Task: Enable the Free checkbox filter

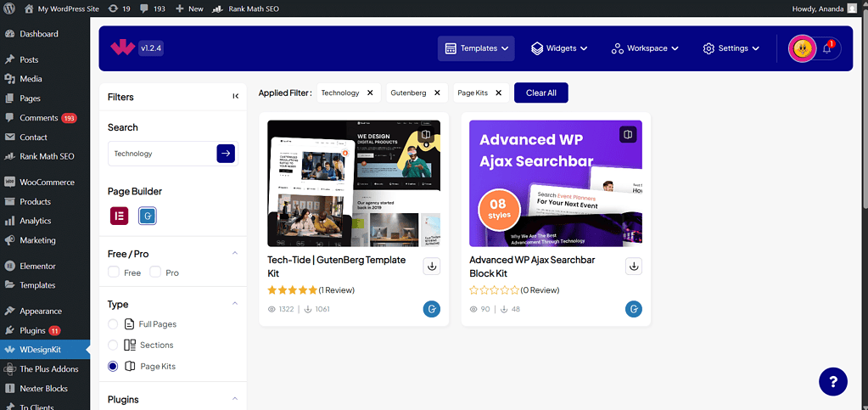Action: (x=114, y=272)
